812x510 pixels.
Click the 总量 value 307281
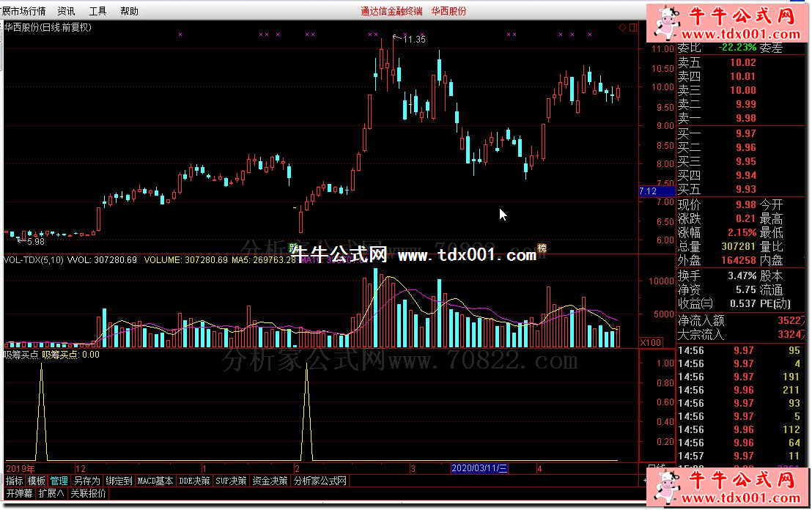point(739,246)
